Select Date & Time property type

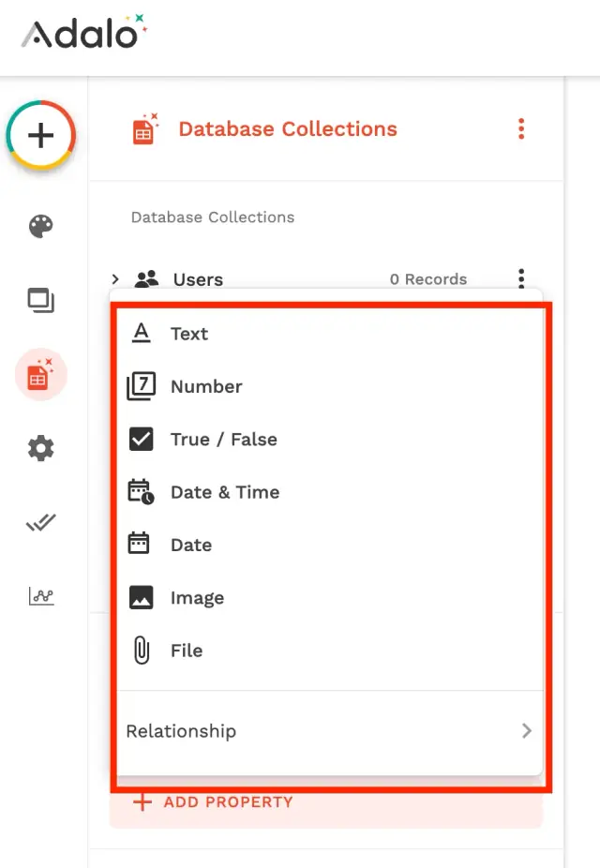tap(224, 492)
